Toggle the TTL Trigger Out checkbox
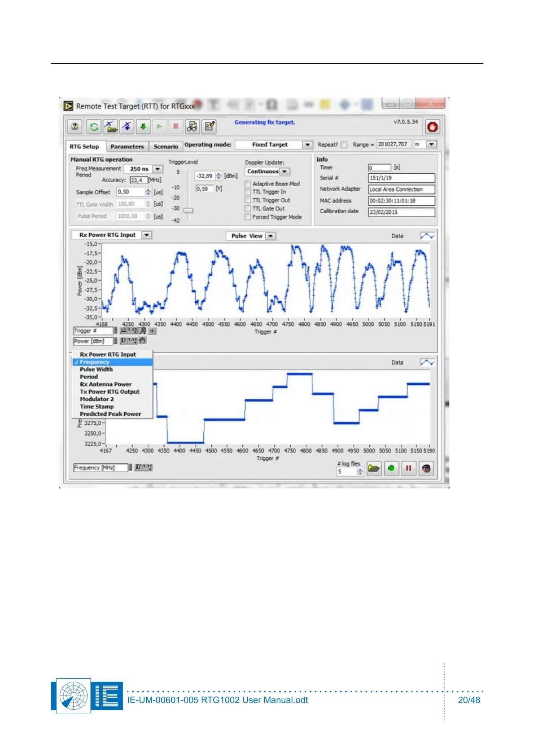 (x=248, y=200)
